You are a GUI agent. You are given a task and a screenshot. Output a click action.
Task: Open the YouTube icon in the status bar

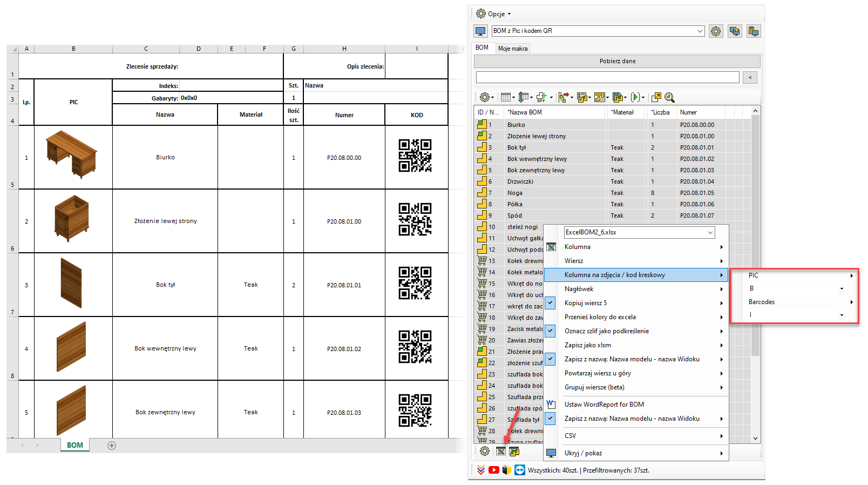(x=494, y=470)
